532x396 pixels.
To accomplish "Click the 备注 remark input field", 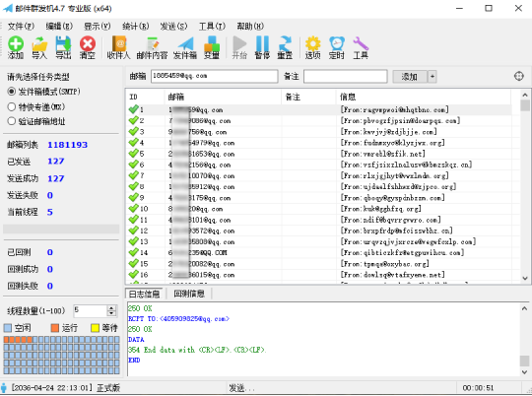I will pyautogui.click(x=346, y=76).
